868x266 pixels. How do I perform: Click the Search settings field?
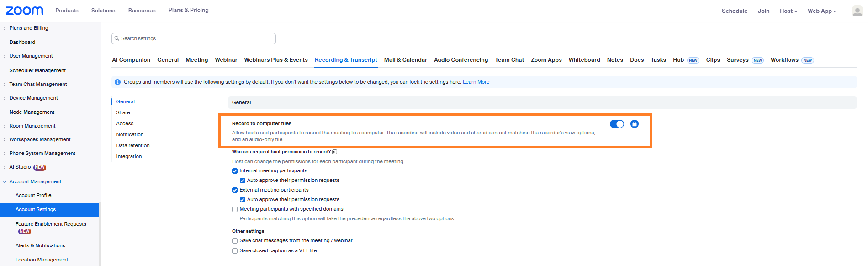(194, 38)
